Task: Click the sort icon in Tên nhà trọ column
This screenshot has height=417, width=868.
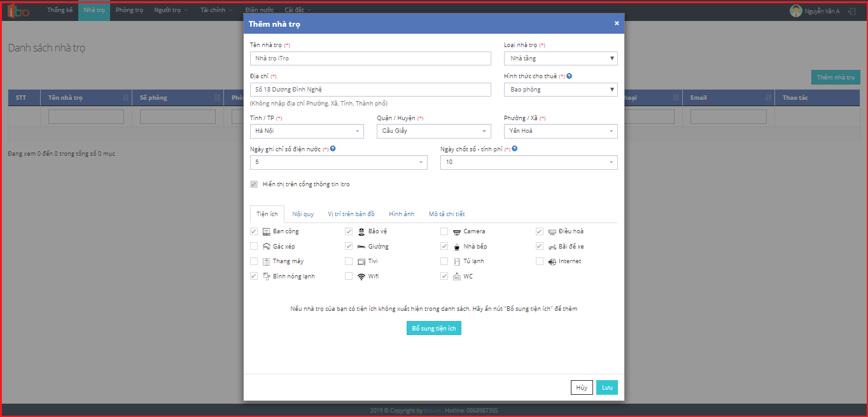Action: pos(125,98)
